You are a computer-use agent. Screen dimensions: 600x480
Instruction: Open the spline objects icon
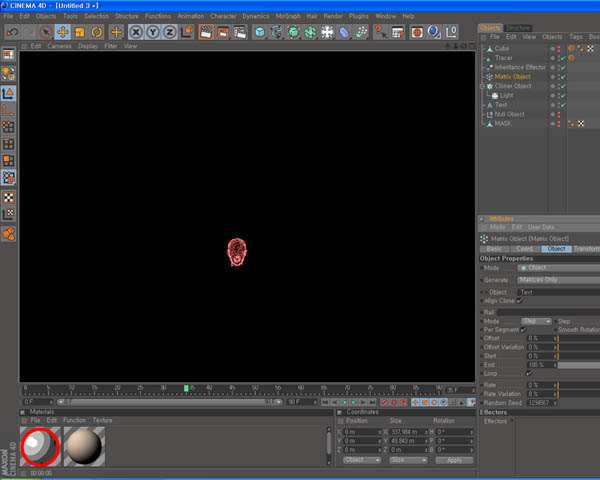[276, 32]
